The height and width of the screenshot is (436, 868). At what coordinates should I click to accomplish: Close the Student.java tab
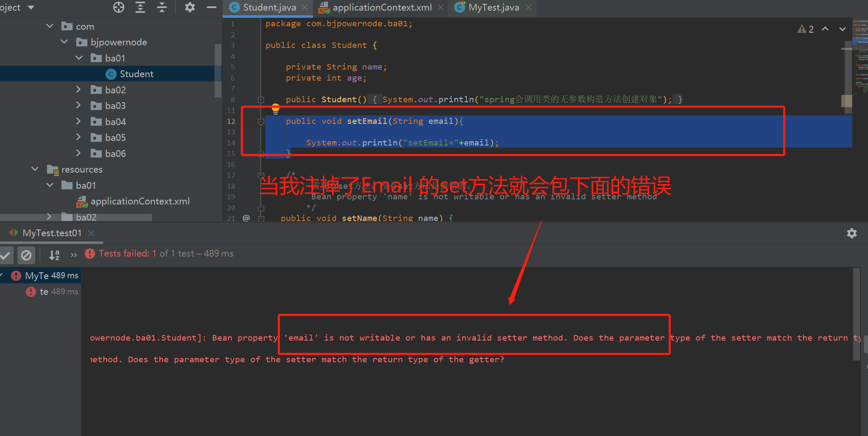coord(305,7)
